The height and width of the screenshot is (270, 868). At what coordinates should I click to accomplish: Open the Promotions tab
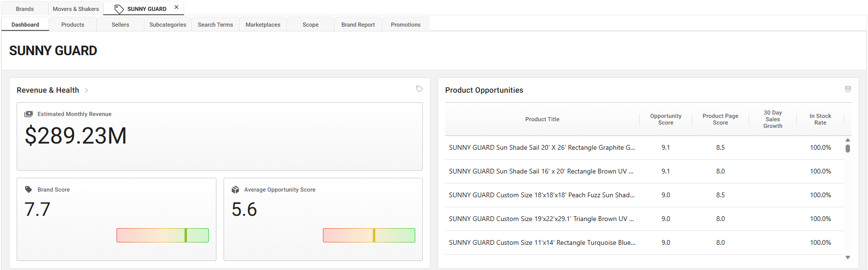click(x=406, y=25)
